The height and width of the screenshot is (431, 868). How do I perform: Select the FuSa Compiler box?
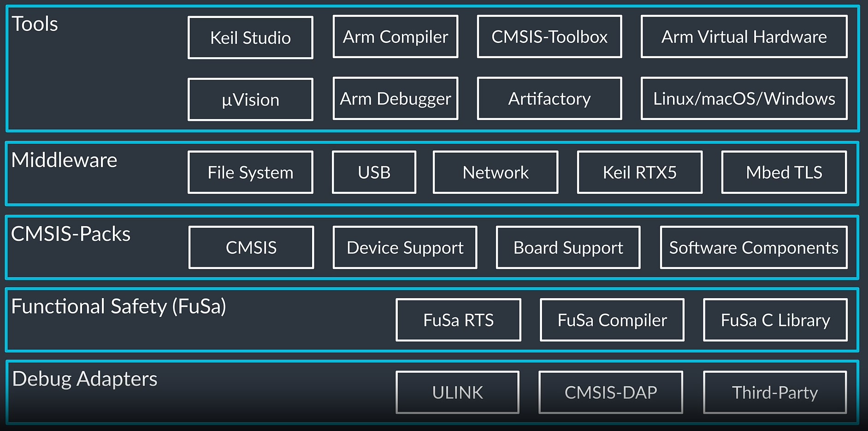(612, 320)
